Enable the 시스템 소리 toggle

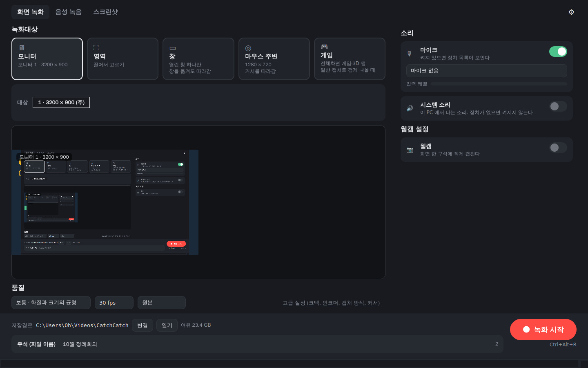click(558, 106)
